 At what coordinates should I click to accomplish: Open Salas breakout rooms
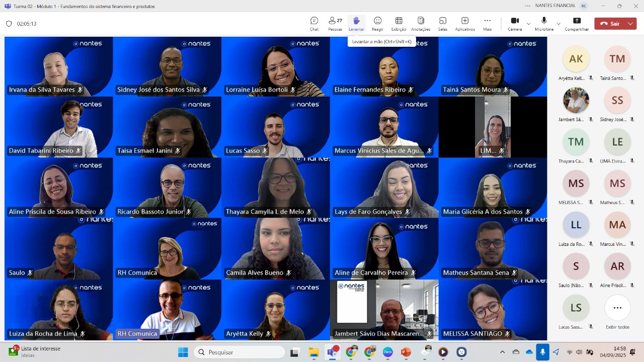(x=442, y=23)
